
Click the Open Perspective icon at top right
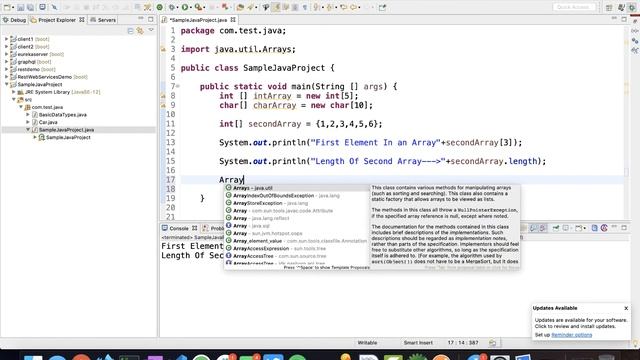[609, 7]
